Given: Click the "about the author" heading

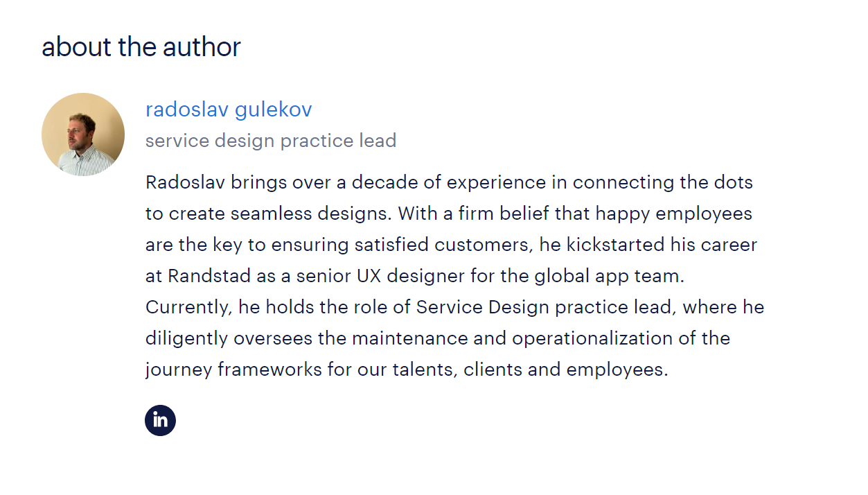Looking at the screenshot, I should [141, 47].
